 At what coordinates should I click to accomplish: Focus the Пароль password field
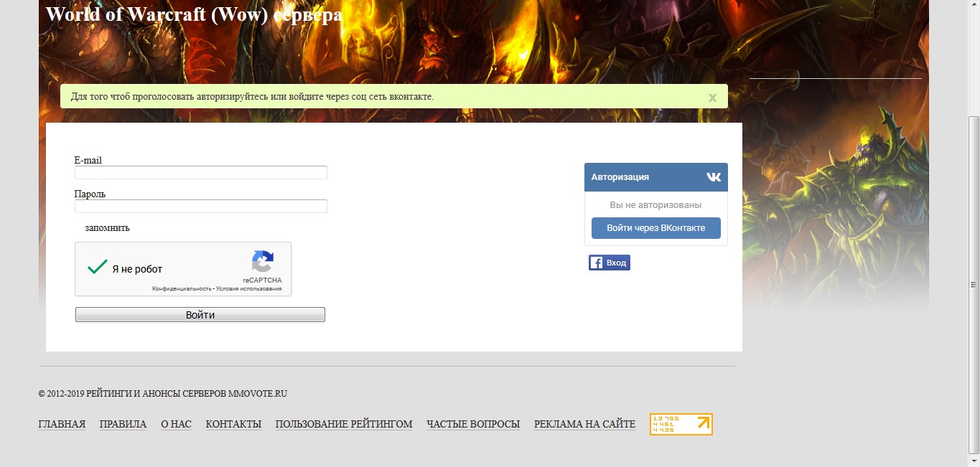point(200,207)
